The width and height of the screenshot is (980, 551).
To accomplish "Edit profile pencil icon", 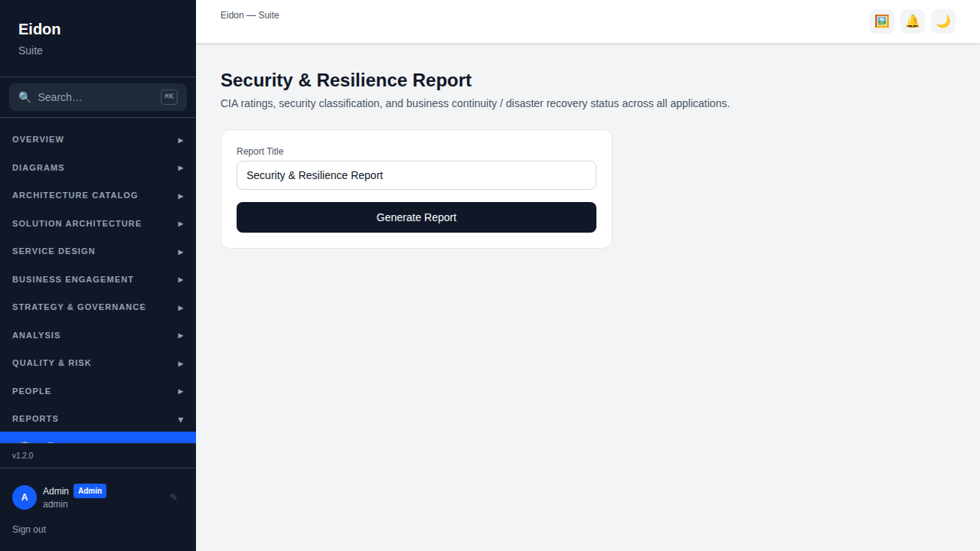I will [174, 497].
